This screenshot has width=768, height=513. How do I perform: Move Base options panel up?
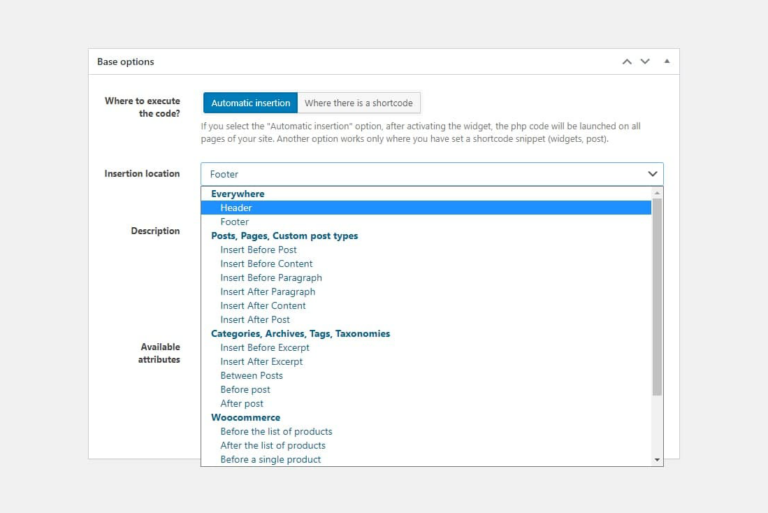(x=627, y=62)
